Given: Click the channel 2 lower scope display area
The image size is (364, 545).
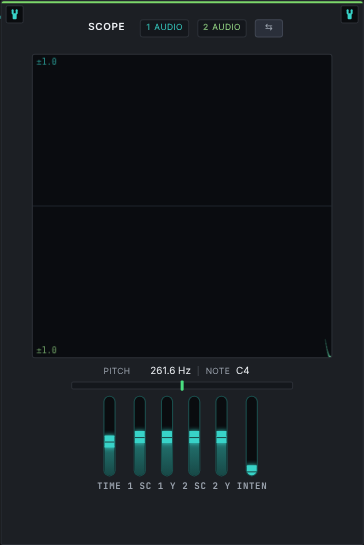Looking at the screenshot, I should [182, 282].
